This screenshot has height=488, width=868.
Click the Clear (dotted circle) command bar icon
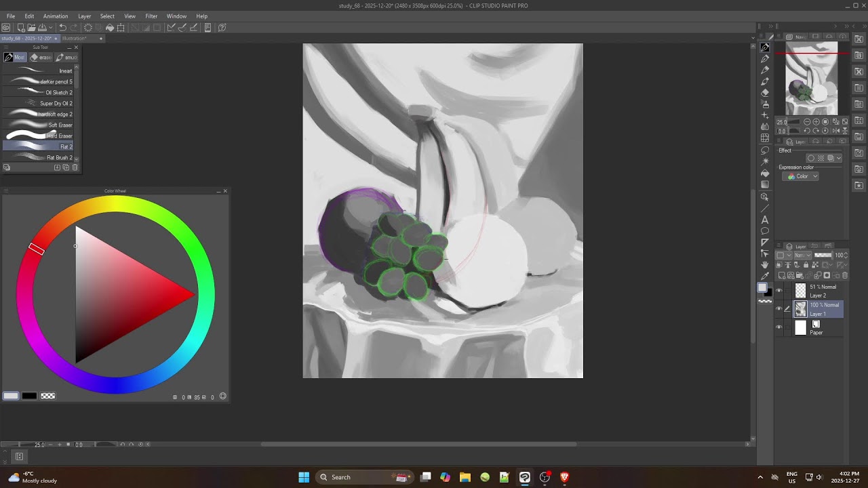88,28
